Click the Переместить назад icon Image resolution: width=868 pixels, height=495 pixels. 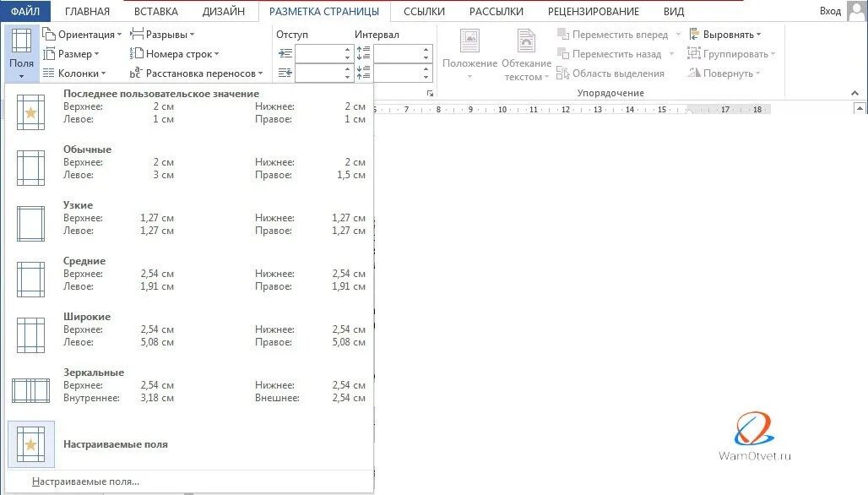coord(563,54)
